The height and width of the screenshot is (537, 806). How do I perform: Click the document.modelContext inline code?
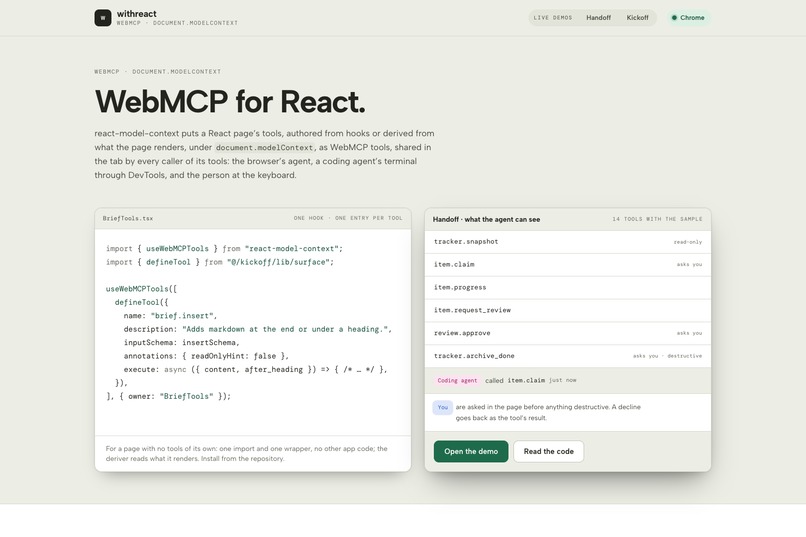264,147
